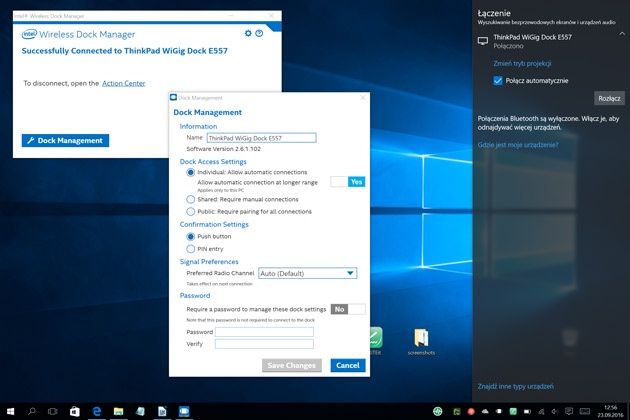The height and width of the screenshot is (420, 630).
Task: Open Wireless Dock Manager taskbar icon
Action: pos(184,411)
